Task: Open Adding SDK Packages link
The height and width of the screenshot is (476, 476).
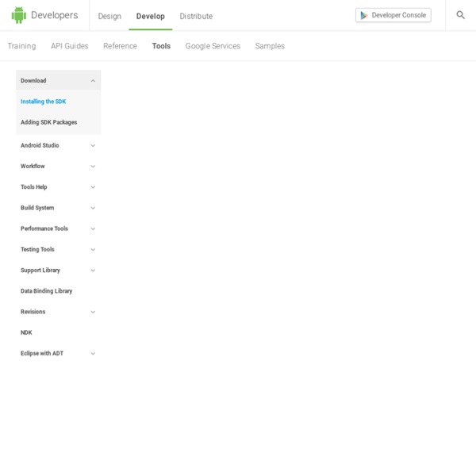Action: [x=48, y=122]
